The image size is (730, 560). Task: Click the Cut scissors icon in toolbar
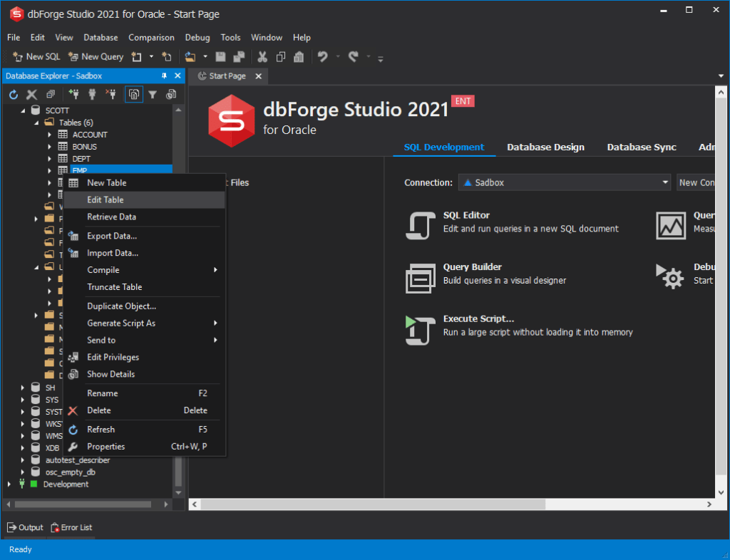pos(262,57)
